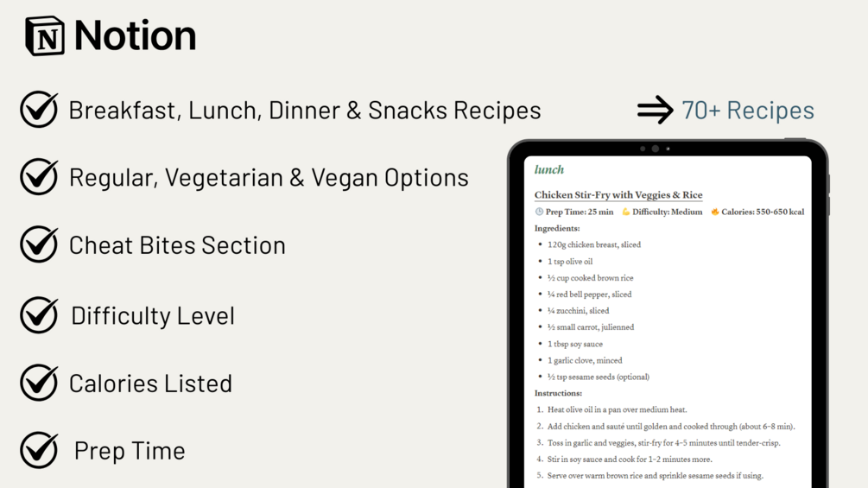Click the Notion cube logo icon
Screen dimensions: 868x488
point(45,36)
